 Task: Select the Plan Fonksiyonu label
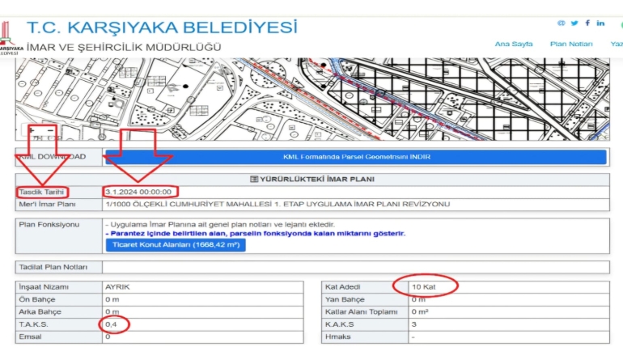49,225
